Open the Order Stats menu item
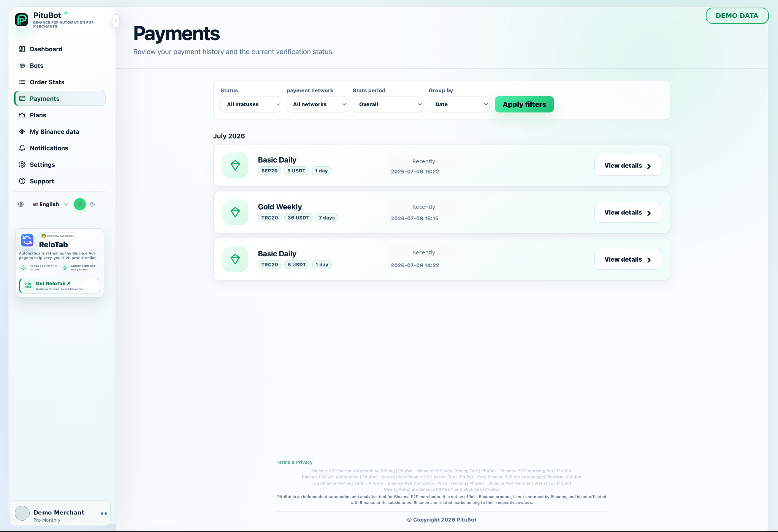 (x=60, y=82)
